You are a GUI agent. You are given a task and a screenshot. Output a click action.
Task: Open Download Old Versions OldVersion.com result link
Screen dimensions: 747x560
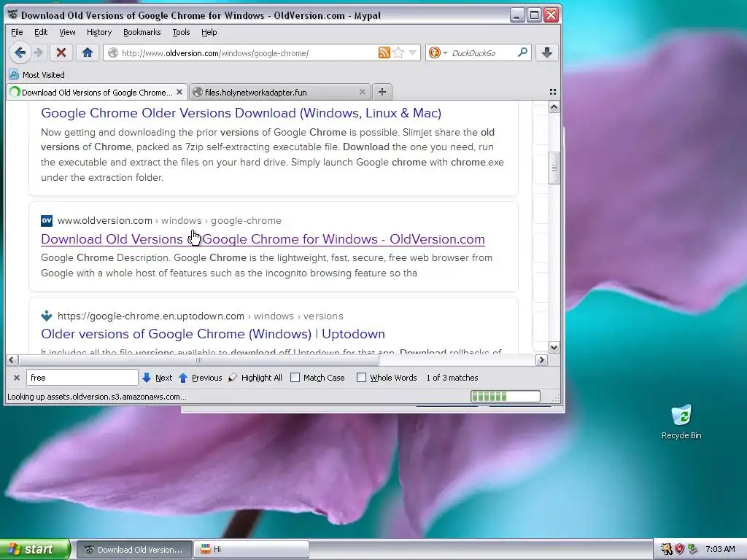click(x=263, y=239)
